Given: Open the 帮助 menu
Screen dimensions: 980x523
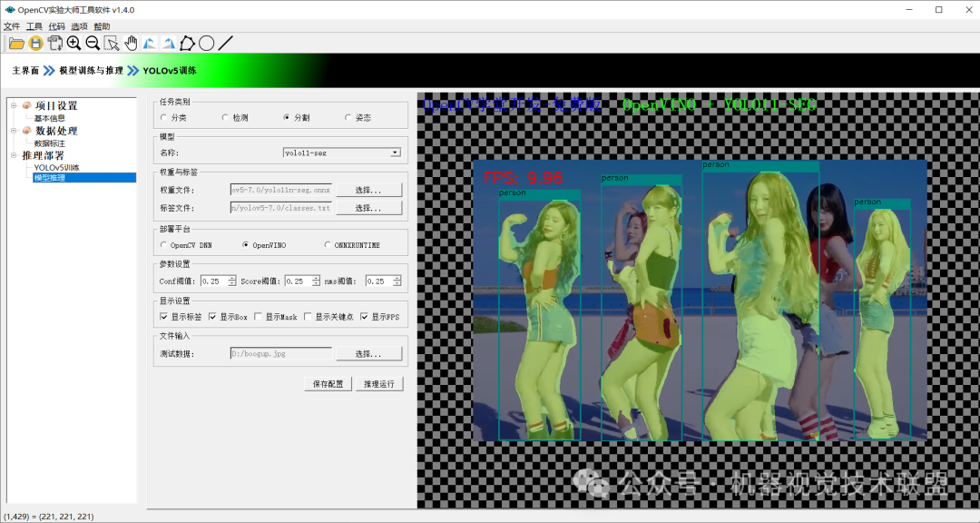Looking at the screenshot, I should click(x=102, y=26).
